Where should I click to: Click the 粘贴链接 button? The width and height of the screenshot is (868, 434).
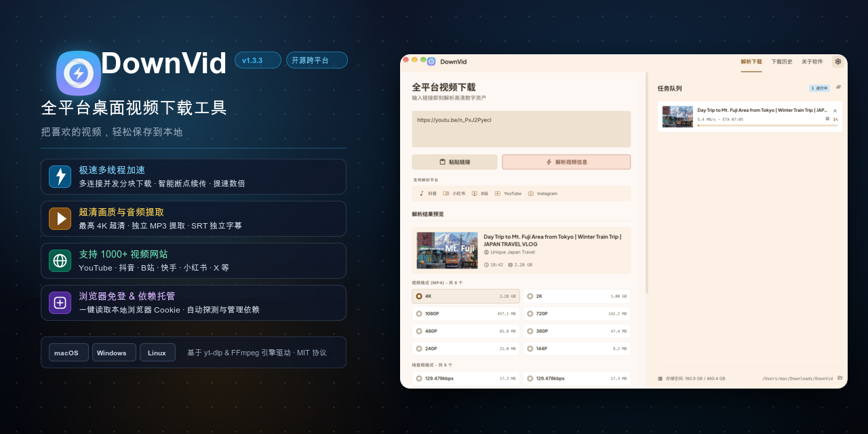454,162
